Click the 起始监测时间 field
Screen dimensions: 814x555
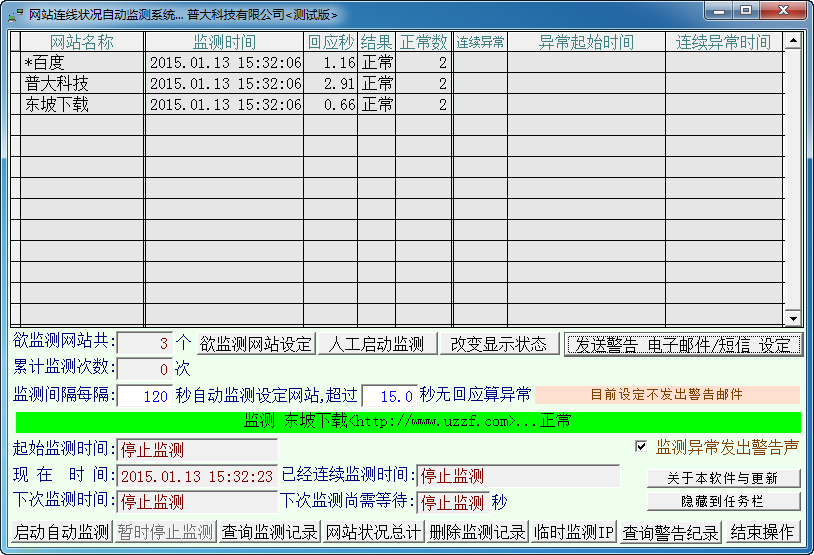[197, 450]
